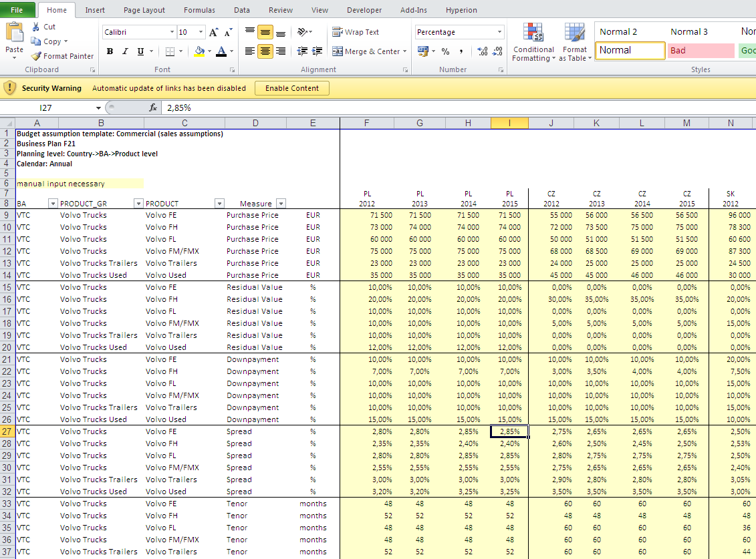
Task: Open the font size dropdown
Action: point(201,32)
